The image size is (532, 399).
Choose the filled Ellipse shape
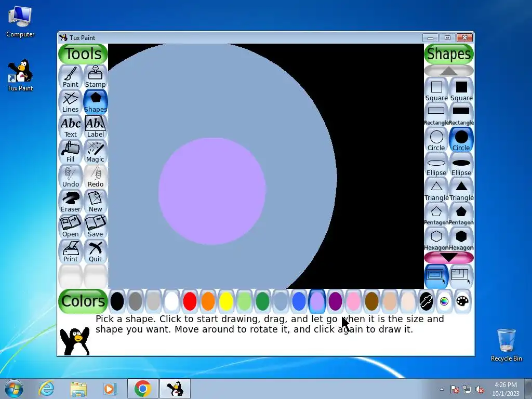(x=461, y=165)
